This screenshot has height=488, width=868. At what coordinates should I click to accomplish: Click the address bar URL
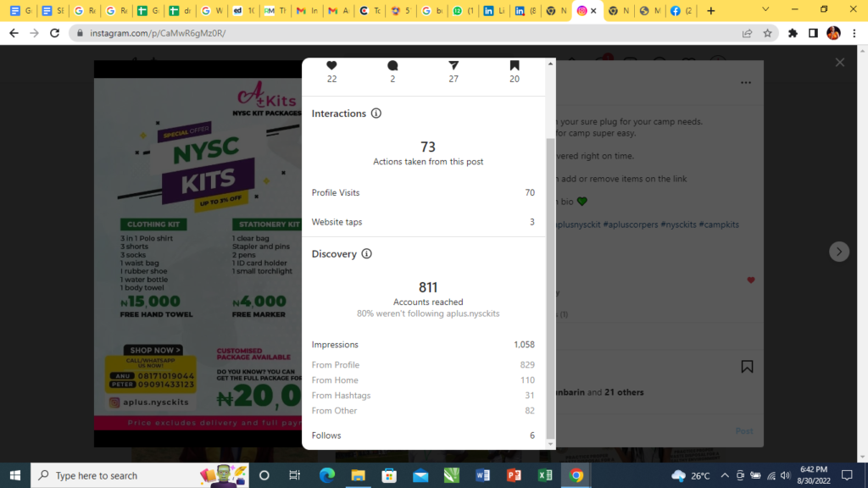click(x=158, y=33)
